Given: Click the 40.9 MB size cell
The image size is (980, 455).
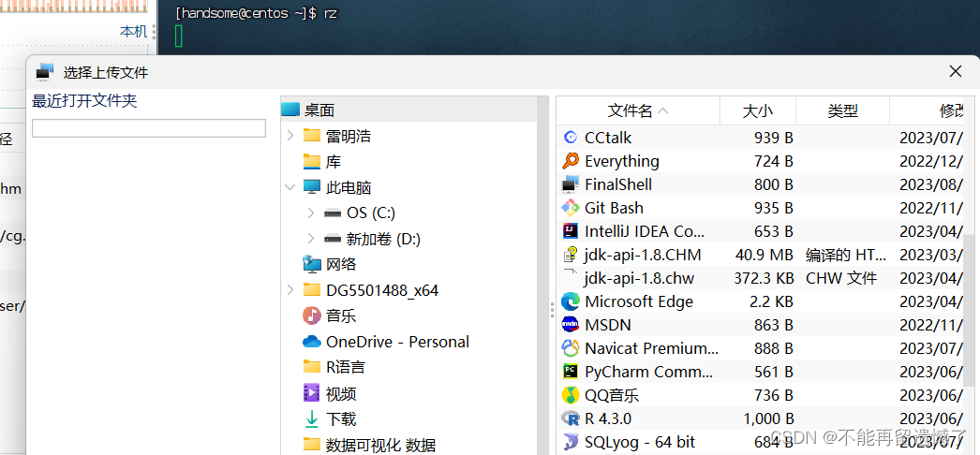Looking at the screenshot, I should (765, 255).
